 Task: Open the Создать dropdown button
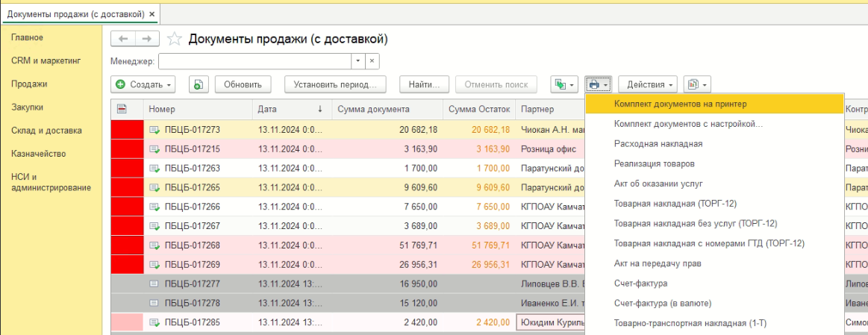click(143, 85)
